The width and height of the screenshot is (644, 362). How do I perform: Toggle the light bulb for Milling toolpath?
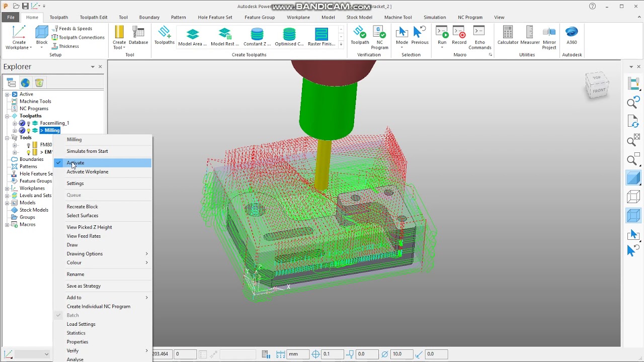[29, 130]
